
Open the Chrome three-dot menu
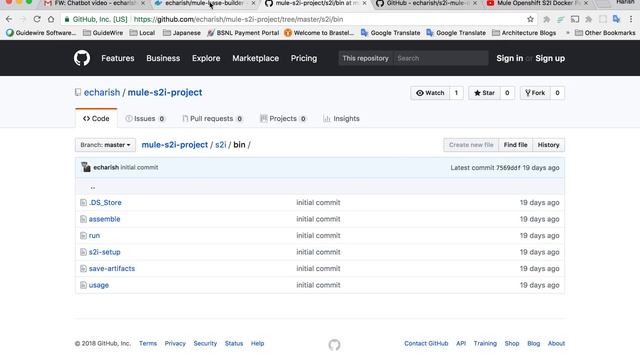point(631,19)
